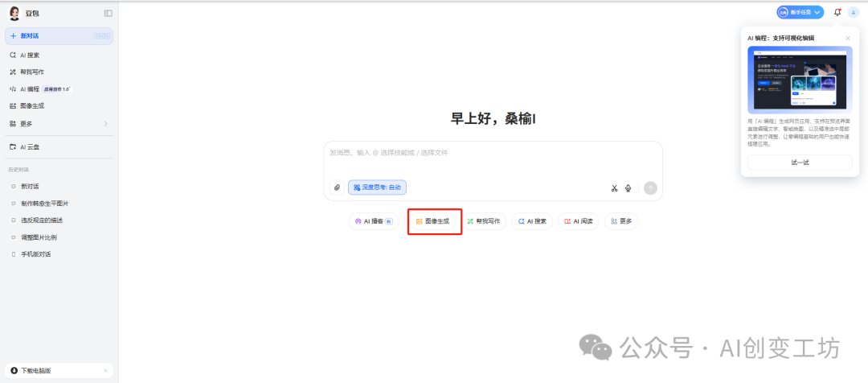Collapse the sidebar with the panel icon
The width and height of the screenshot is (868, 383).
click(108, 14)
